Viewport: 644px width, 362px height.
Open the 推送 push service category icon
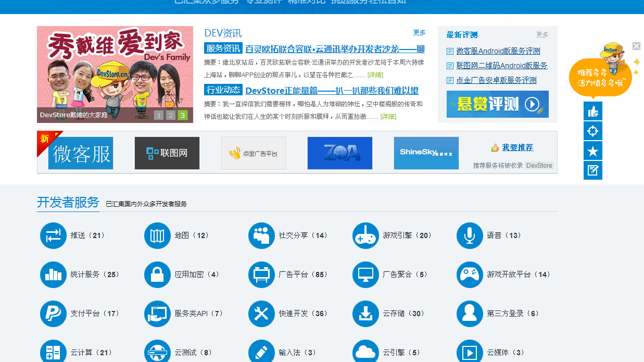click(x=53, y=235)
